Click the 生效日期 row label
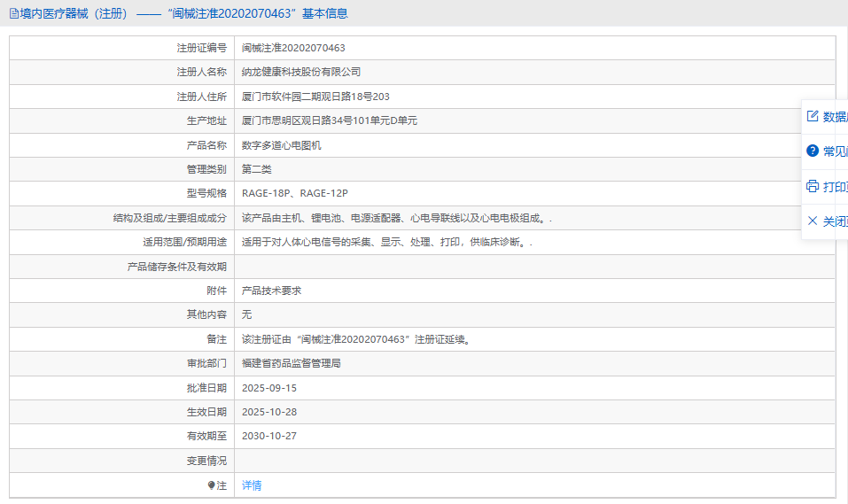The height and width of the screenshot is (504, 848). click(x=206, y=412)
